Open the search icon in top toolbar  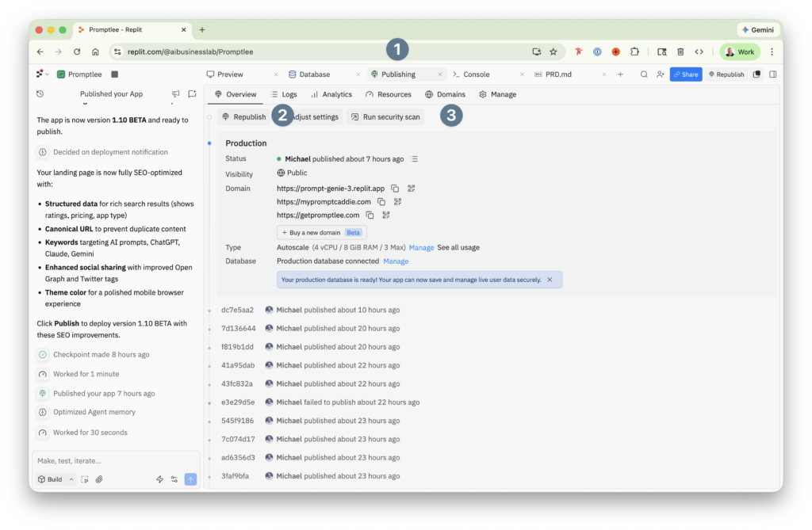[x=644, y=74]
